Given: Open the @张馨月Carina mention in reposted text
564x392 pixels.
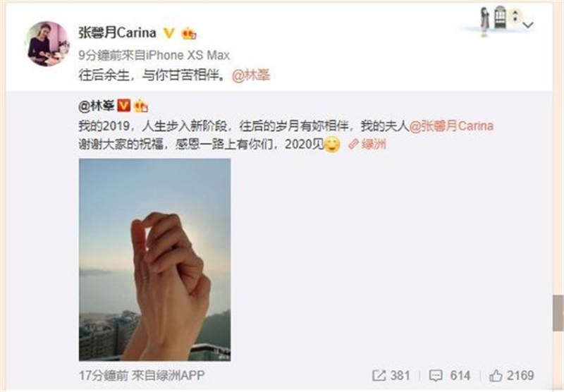Looking at the screenshot, I should (451, 126).
